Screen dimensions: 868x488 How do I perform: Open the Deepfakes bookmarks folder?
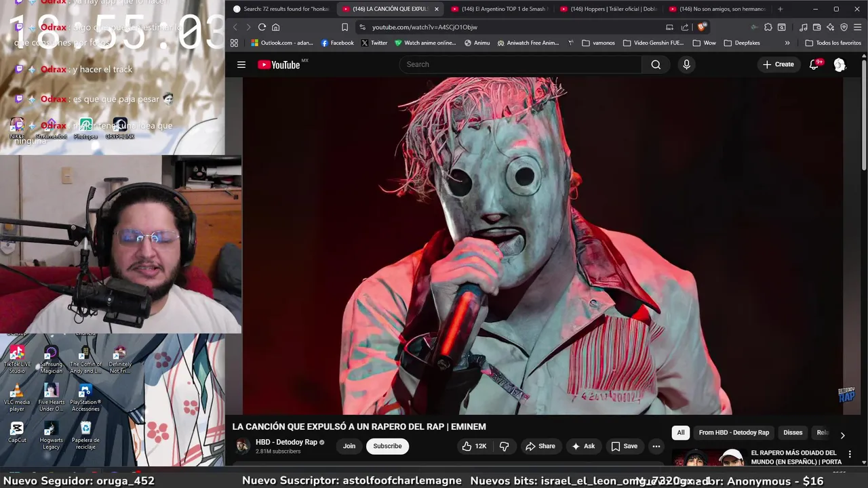pyautogui.click(x=742, y=43)
